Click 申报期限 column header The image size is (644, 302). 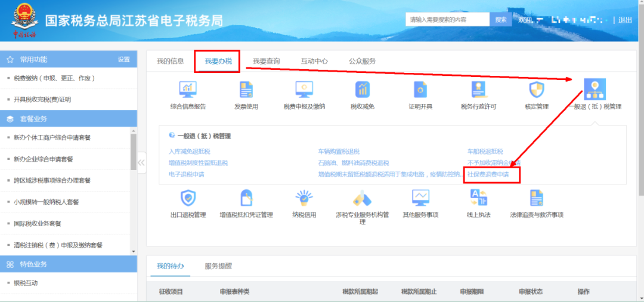[472, 292]
